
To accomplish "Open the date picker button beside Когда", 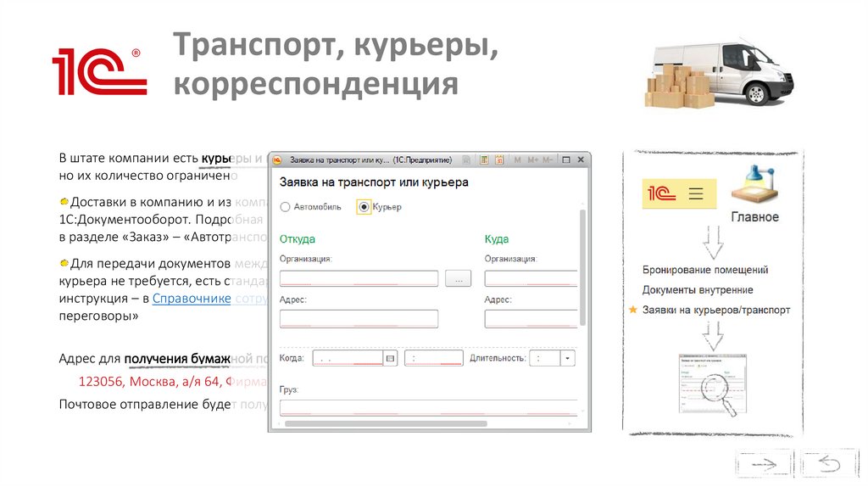I will point(390,359).
